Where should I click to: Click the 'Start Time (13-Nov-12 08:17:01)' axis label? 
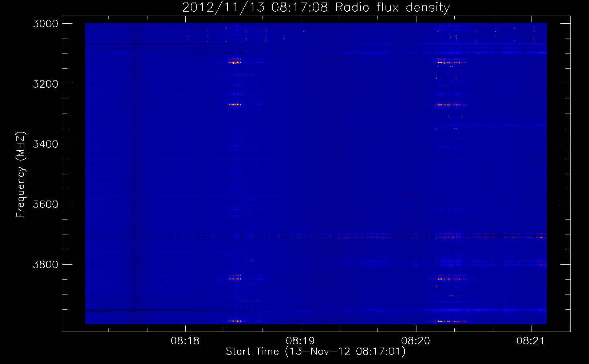(316, 352)
